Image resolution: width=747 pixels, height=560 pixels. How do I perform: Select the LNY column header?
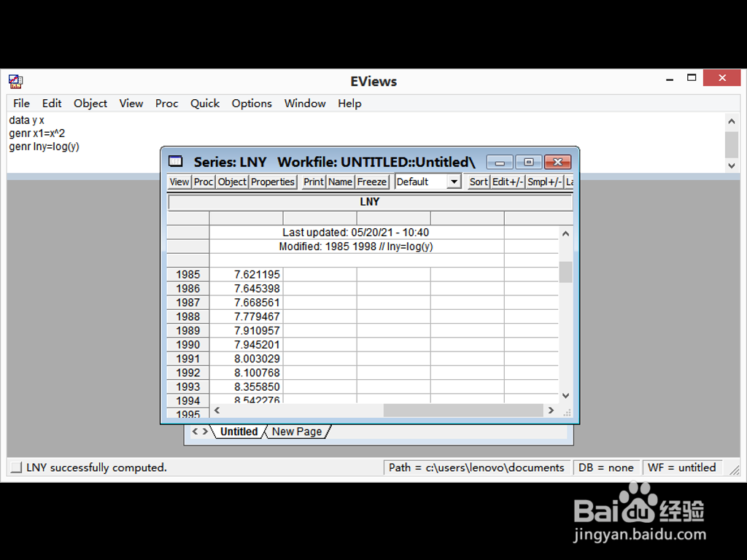(370, 202)
